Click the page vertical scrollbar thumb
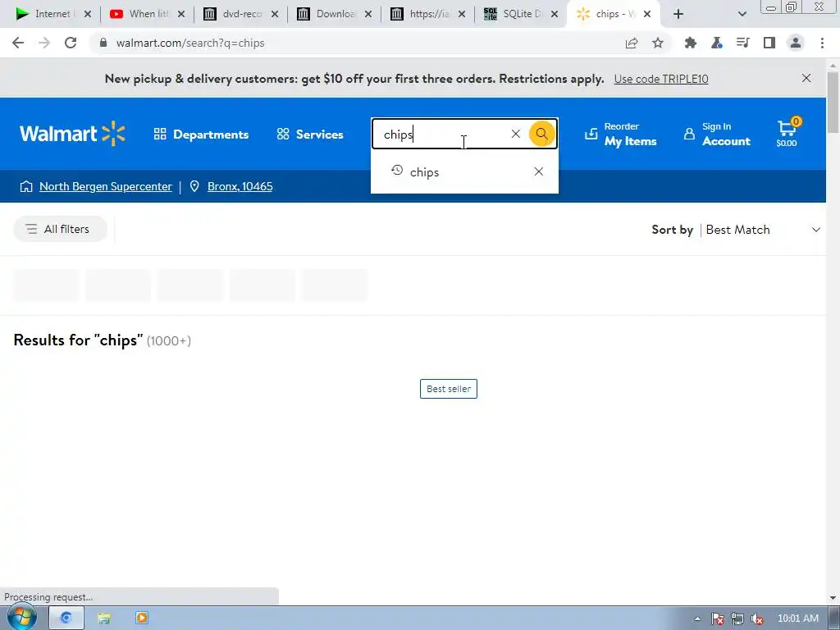Screen dimensions: 840x630 point(833,102)
